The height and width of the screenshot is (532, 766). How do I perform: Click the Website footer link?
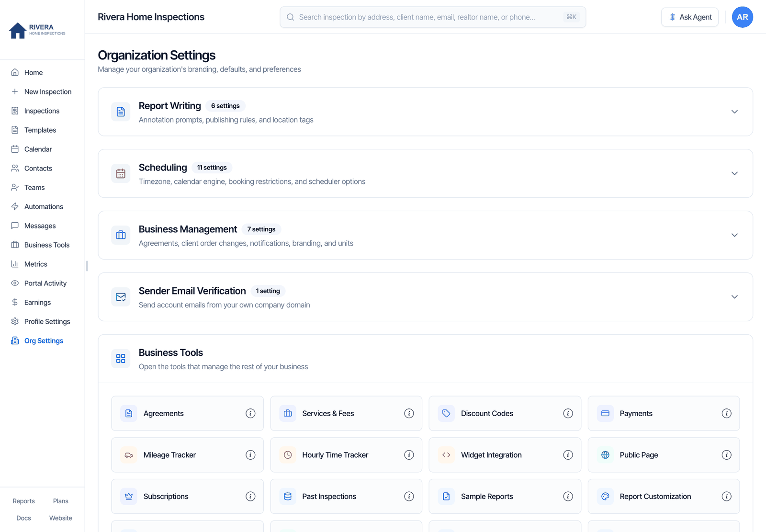tap(61, 518)
